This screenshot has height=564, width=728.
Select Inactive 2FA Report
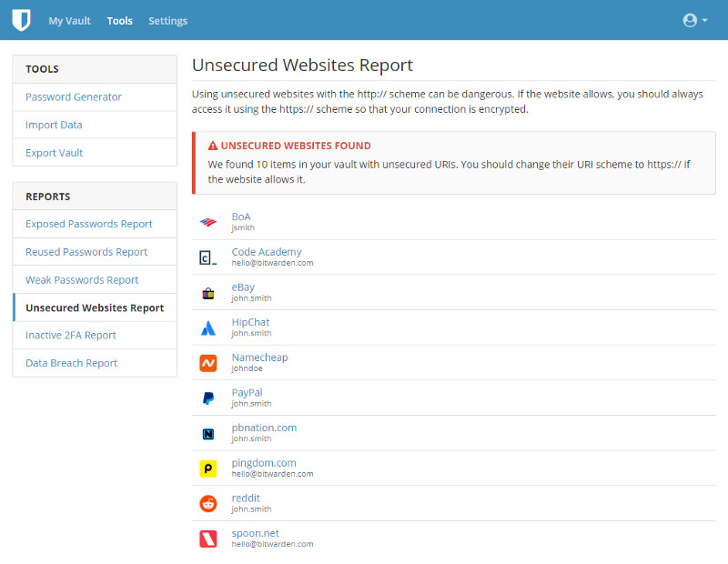tap(71, 335)
